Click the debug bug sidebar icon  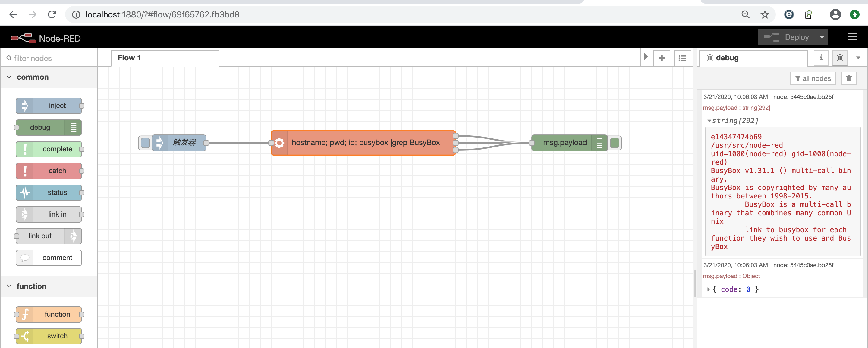[839, 58]
